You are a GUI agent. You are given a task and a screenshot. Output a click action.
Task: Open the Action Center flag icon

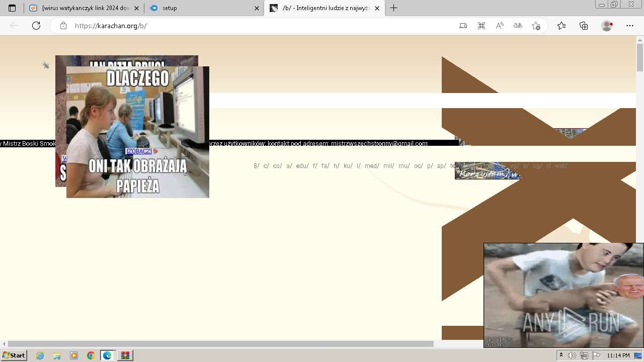(596, 355)
